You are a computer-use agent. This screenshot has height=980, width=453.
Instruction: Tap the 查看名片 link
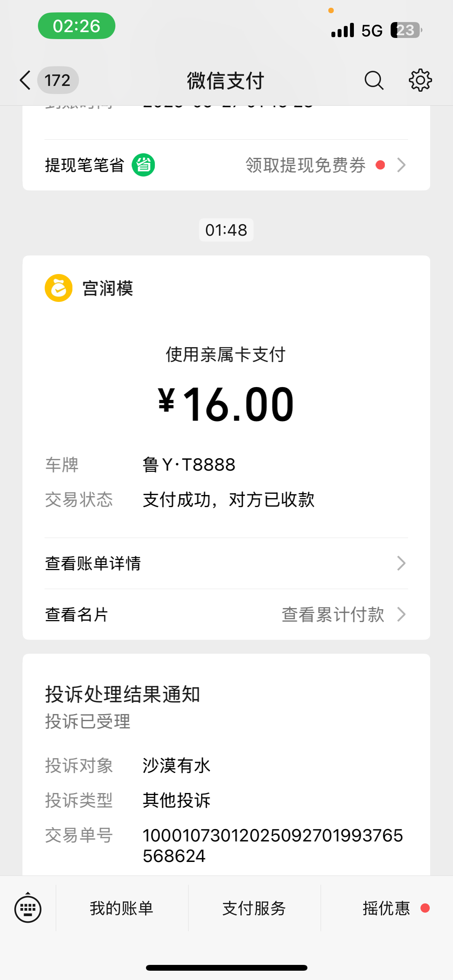click(x=77, y=615)
